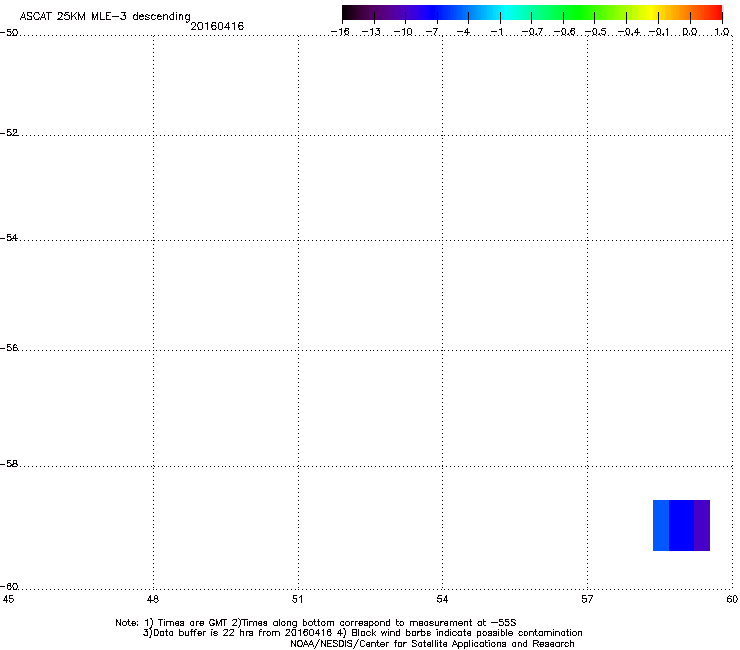The image size is (740, 650).
Task: Click the purple data block
Action: (x=702, y=525)
